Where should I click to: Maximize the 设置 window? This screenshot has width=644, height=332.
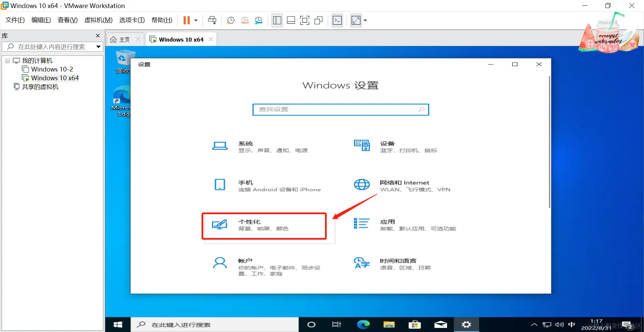point(515,64)
